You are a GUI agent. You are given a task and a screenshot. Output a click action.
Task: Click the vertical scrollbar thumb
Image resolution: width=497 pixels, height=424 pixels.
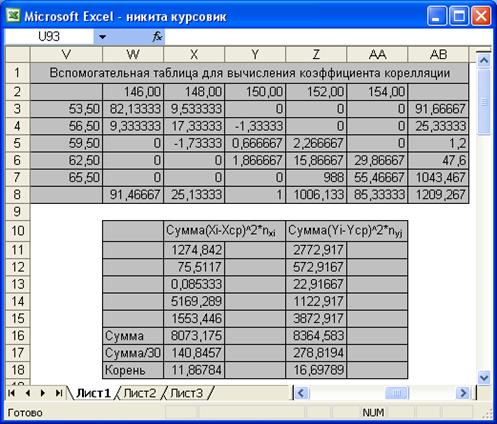(x=483, y=101)
